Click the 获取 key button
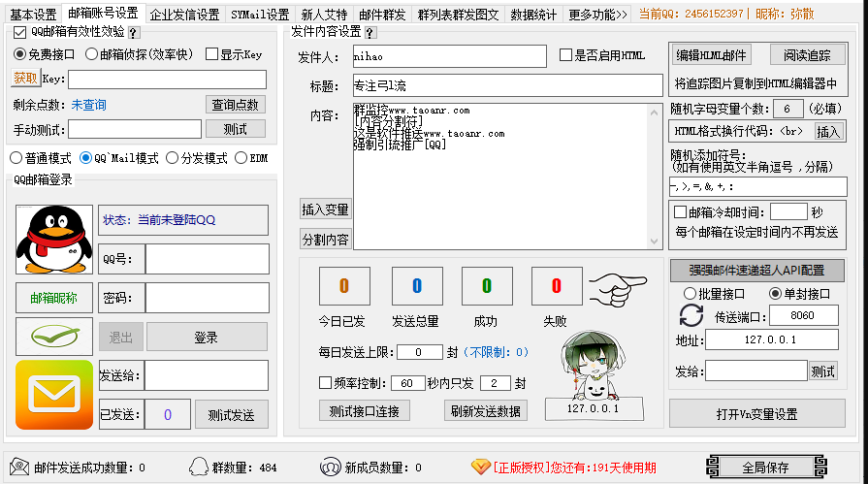This screenshot has height=484, width=868. 25,79
